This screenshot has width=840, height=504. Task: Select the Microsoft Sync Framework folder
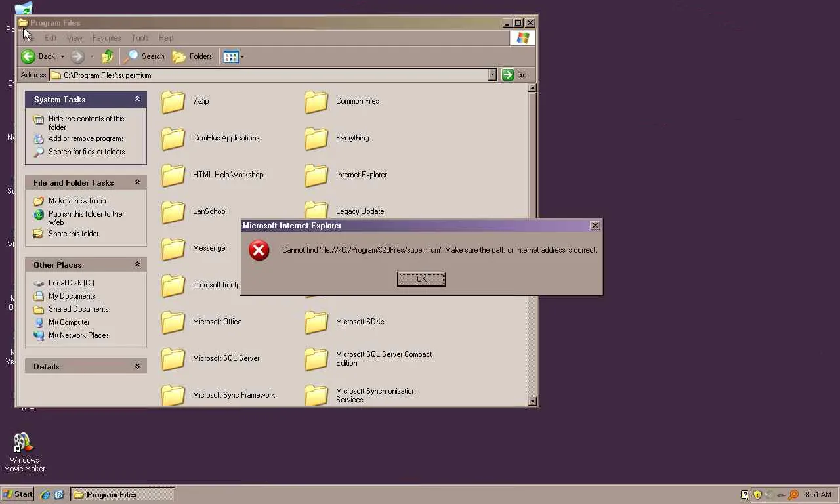219,395
